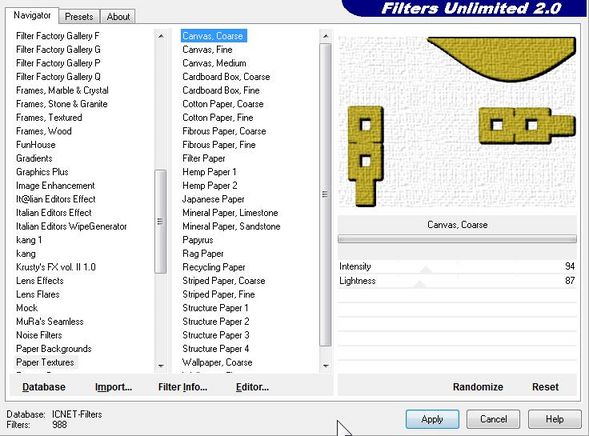Viewport: 589px width, 436px height.
Task: Click the filter list scrollbar down arrow
Action: click(325, 365)
